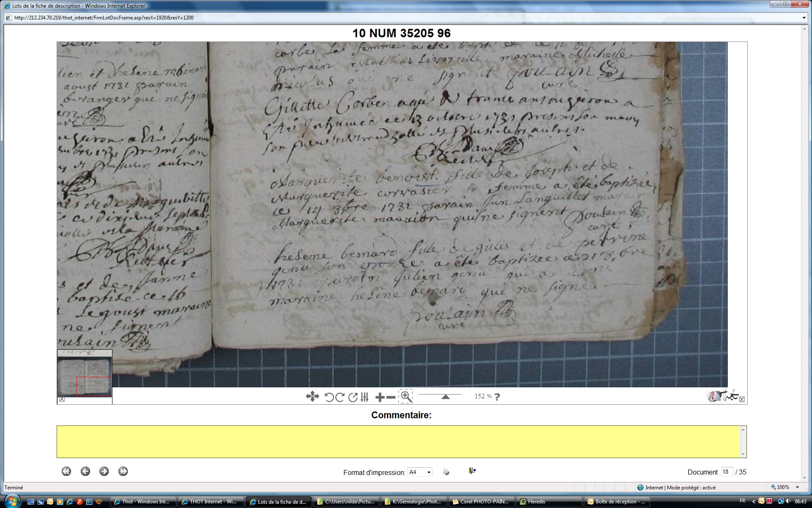
Task: Go to the next document
Action: click(x=104, y=472)
